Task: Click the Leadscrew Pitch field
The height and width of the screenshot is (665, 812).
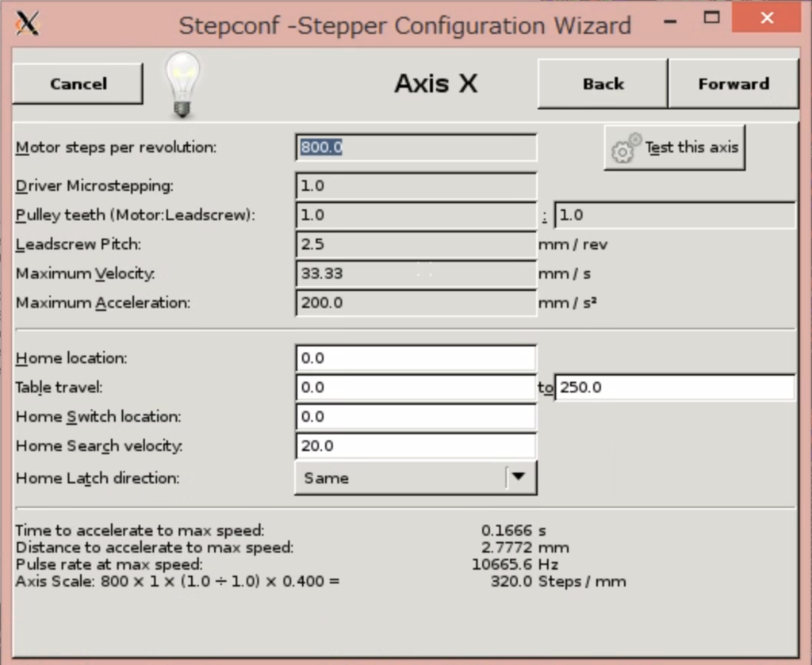Action: point(416,244)
